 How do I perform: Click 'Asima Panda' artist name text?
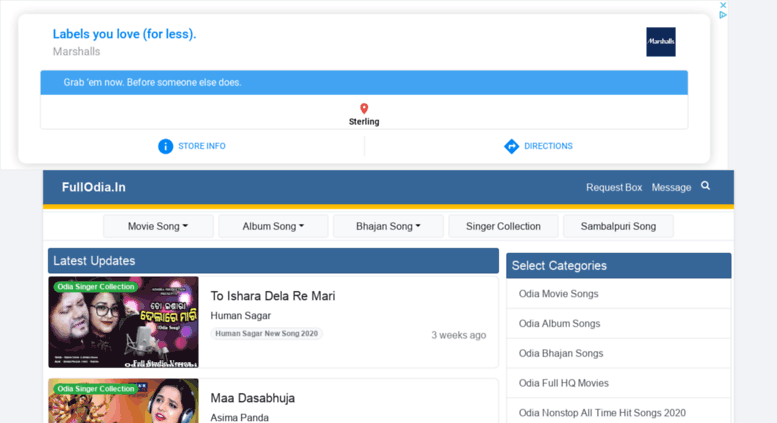click(239, 418)
